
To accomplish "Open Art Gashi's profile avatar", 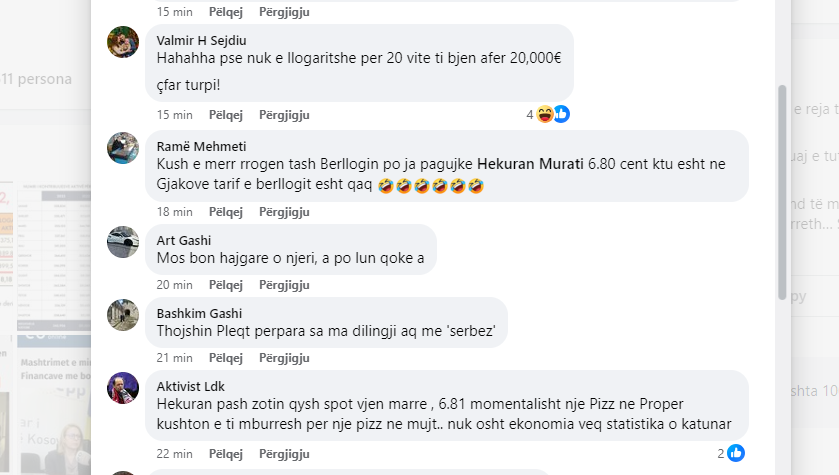I will pyautogui.click(x=123, y=242).
